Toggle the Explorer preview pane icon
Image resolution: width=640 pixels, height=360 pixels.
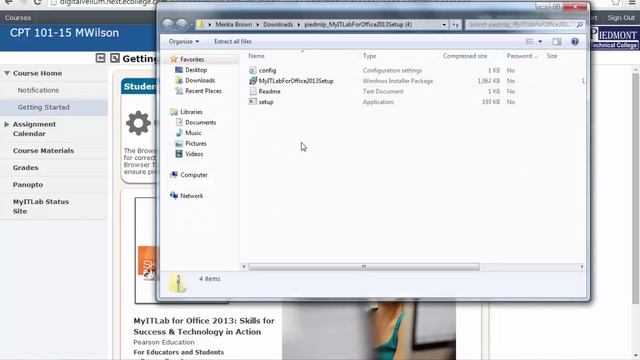click(x=557, y=42)
